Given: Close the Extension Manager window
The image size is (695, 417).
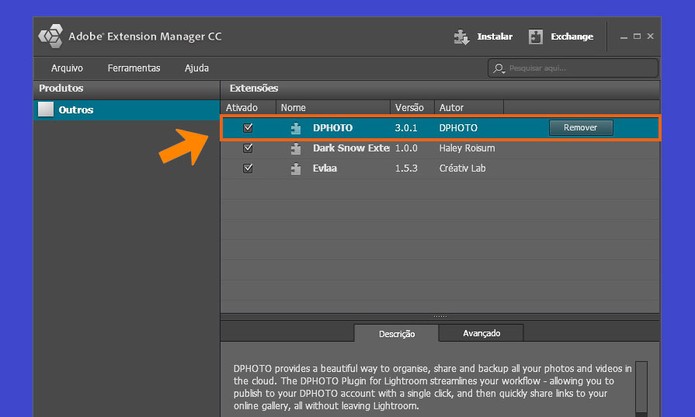Looking at the screenshot, I should (x=650, y=36).
